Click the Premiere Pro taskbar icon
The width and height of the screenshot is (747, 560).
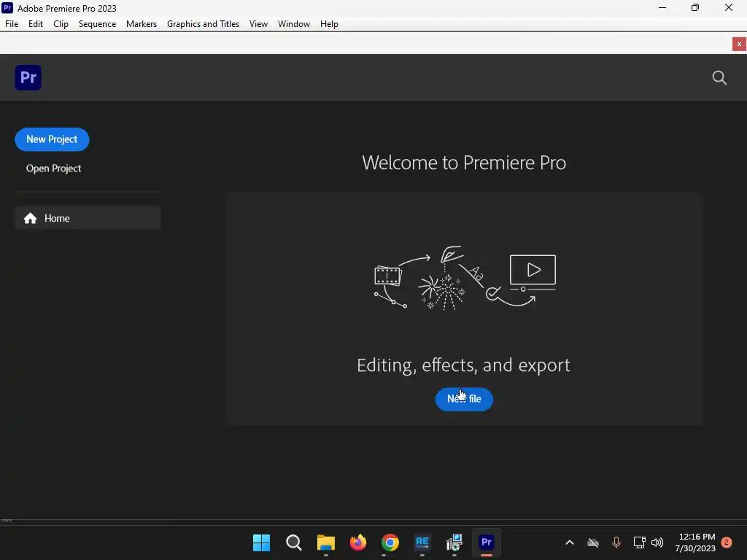(487, 542)
